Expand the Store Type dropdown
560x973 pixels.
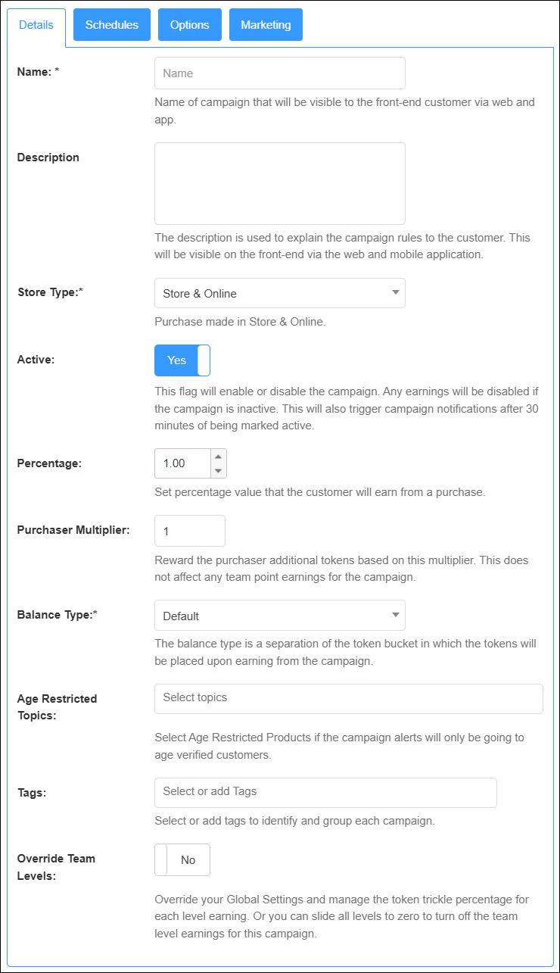pos(279,293)
